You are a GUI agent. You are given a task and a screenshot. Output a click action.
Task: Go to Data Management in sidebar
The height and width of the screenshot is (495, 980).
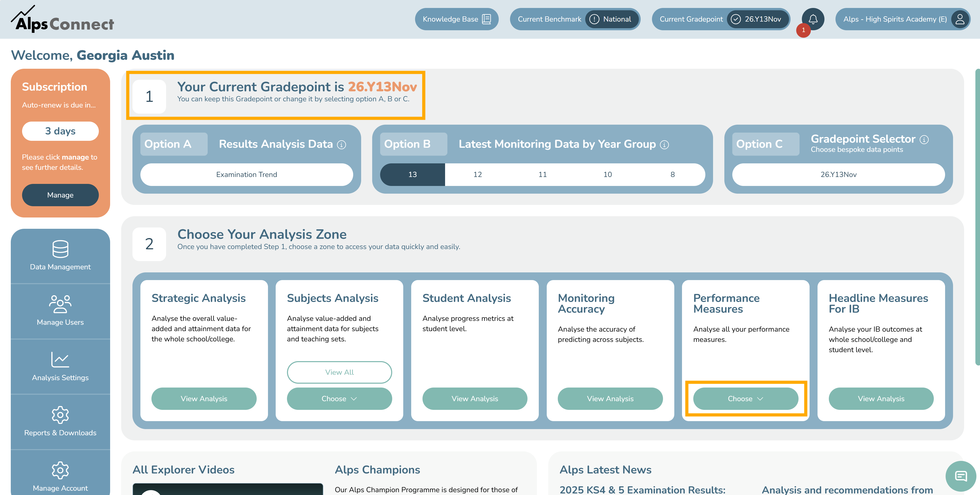tap(60, 256)
